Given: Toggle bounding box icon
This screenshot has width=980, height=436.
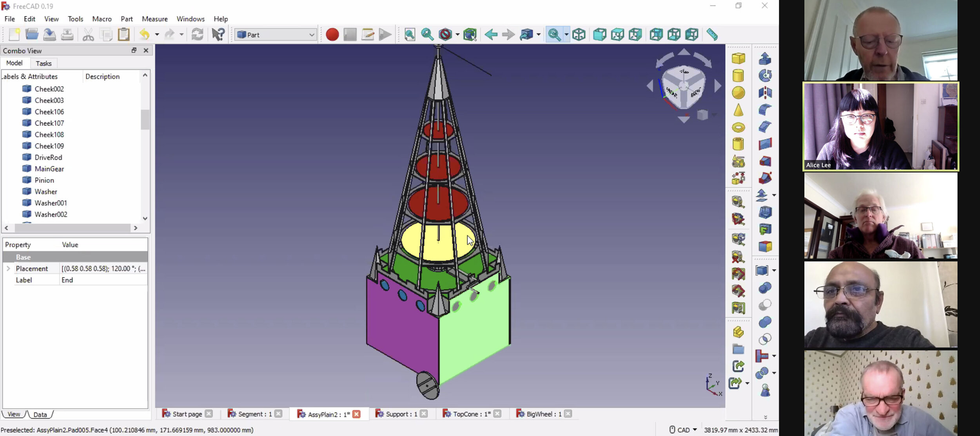Looking at the screenshot, I should tap(470, 34).
